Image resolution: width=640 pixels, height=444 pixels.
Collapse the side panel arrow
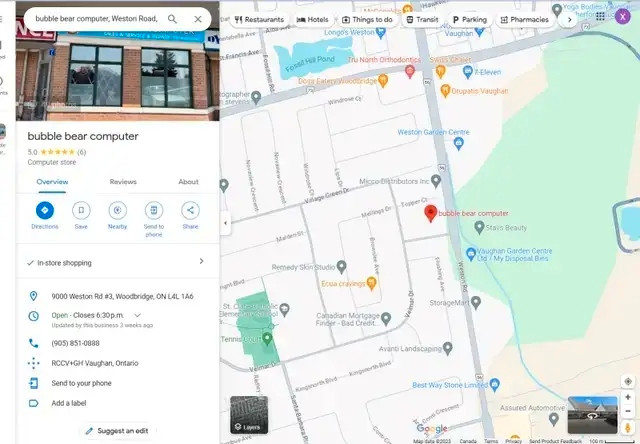tap(225, 222)
